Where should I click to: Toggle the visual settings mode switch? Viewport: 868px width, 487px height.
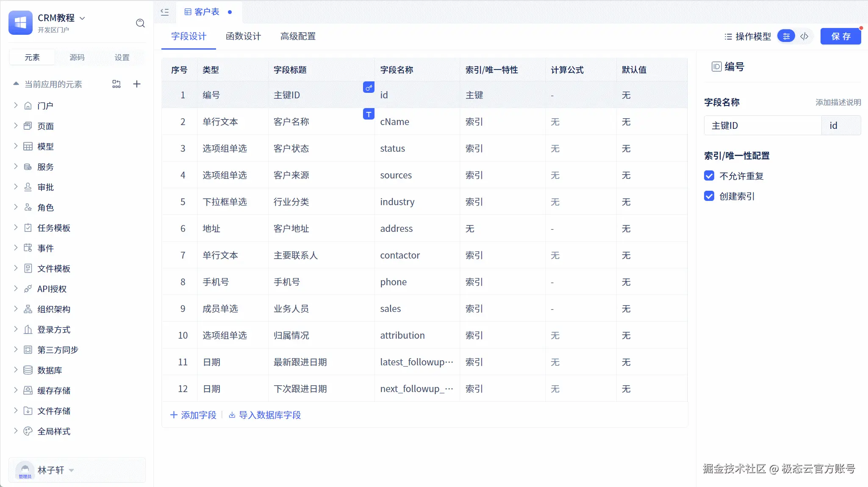point(786,36)
